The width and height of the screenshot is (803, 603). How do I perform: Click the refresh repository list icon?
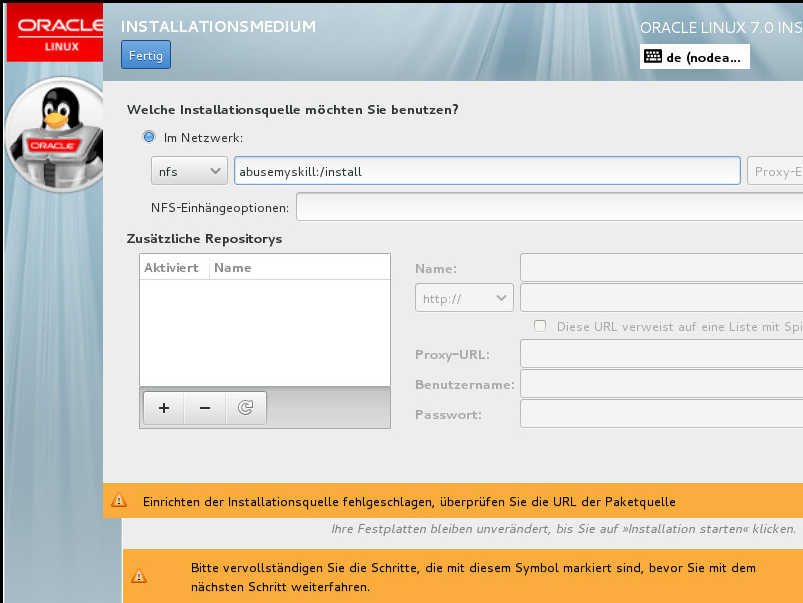pyautogui.click(x=246, y=408)
